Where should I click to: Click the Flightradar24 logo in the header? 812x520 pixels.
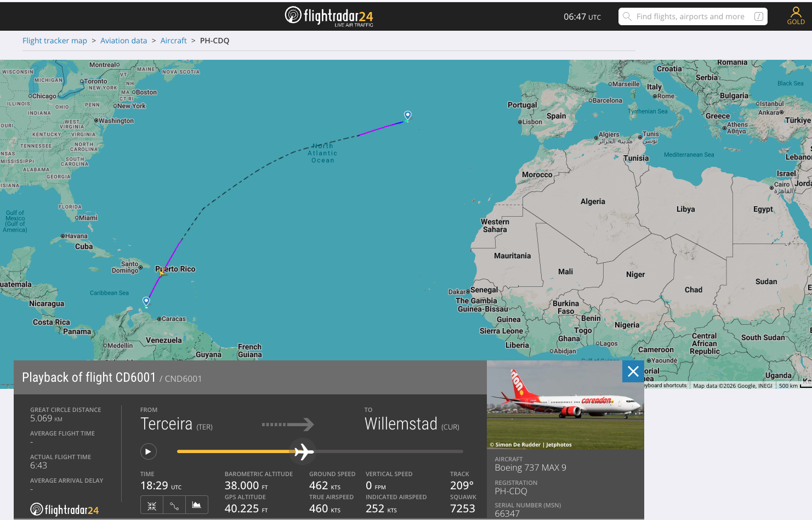329,16
